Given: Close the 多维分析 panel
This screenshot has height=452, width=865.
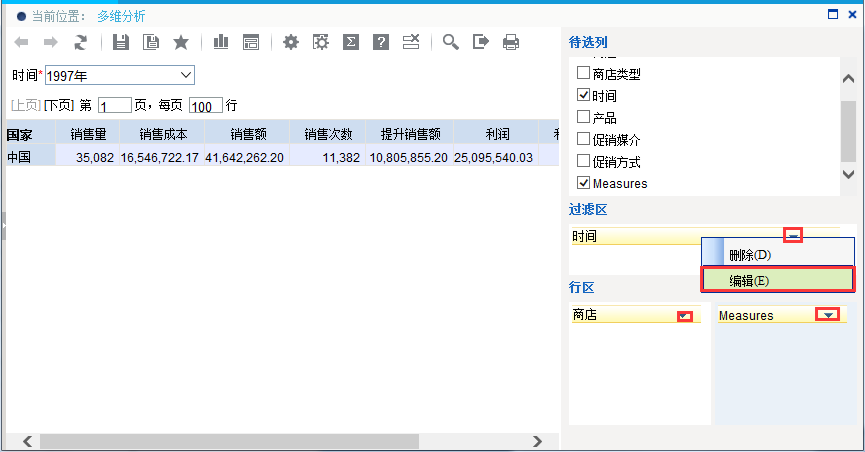Looking at the screenshot, I should (852, 14).
